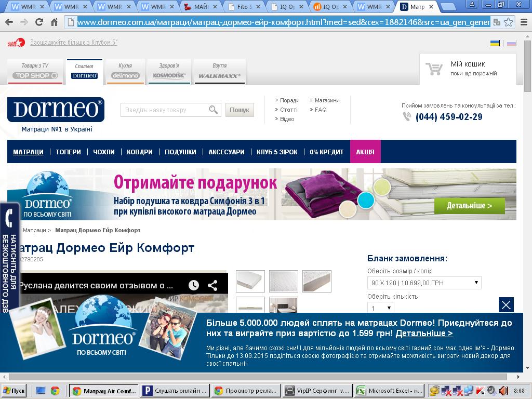Open the size / color dropdown 90 X 190
This screenshot has height=399, width=532.
click(x=424, y=283)
